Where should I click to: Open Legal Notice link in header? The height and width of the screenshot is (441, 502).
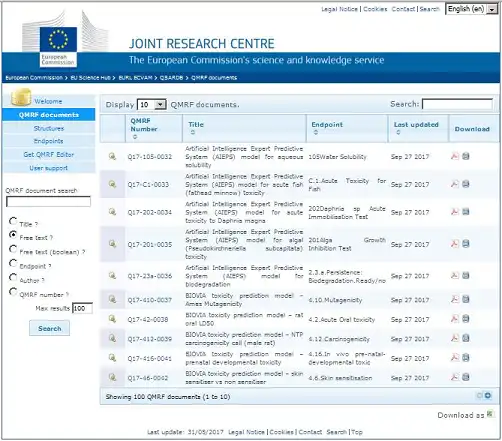pyautogui.click(x=339, y=9)
